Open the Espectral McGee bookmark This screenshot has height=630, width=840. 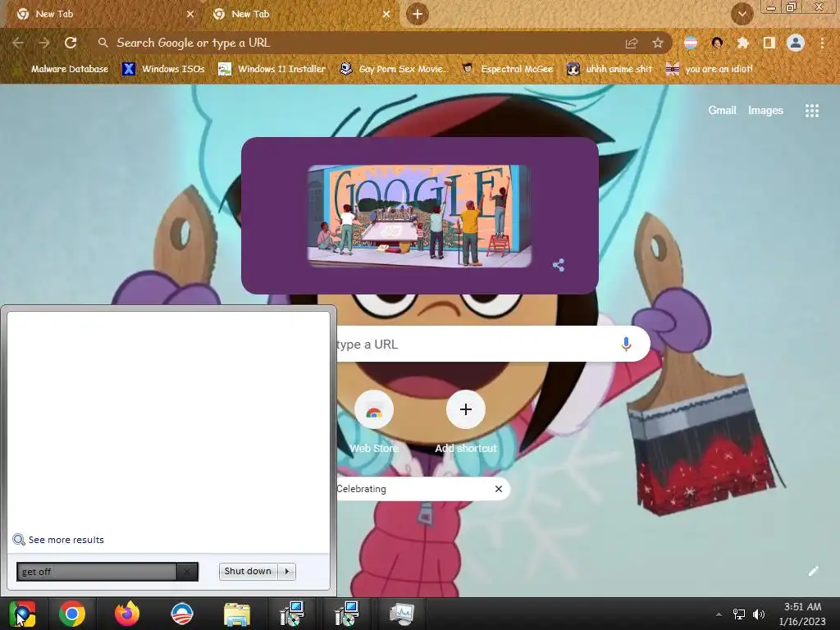[507, 69]
